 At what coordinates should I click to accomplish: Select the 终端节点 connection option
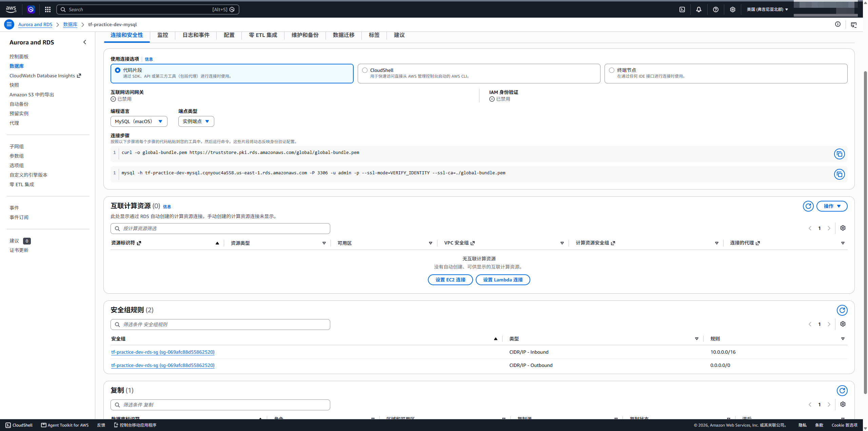pyautogui.click(x=726, y=74)
